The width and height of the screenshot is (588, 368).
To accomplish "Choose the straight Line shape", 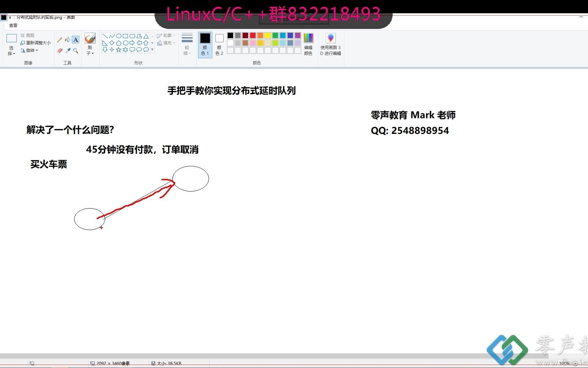I will click(105, 36).
